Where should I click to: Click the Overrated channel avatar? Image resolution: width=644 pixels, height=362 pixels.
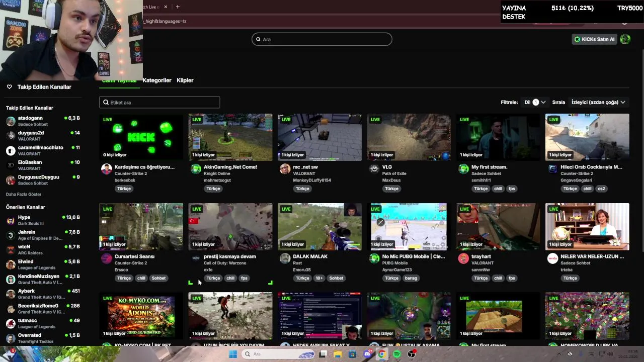point(11,338)
